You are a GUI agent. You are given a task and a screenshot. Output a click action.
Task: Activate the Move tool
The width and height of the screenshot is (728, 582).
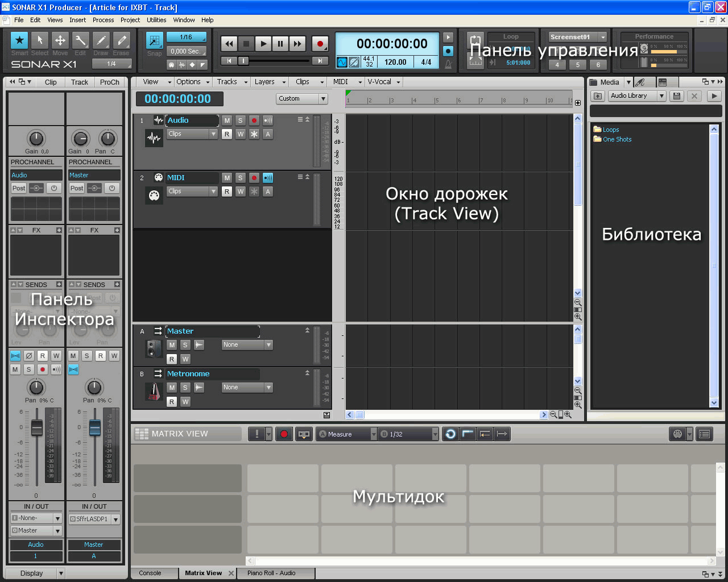pos(60,40)
